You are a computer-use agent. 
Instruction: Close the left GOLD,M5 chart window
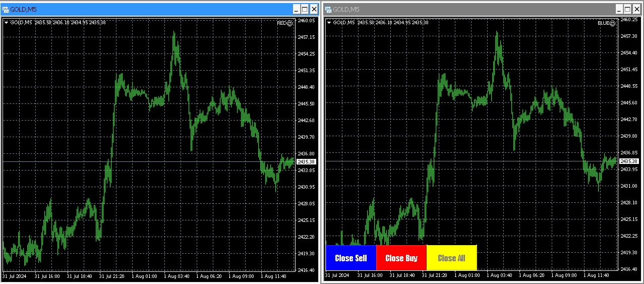[314, 9]
